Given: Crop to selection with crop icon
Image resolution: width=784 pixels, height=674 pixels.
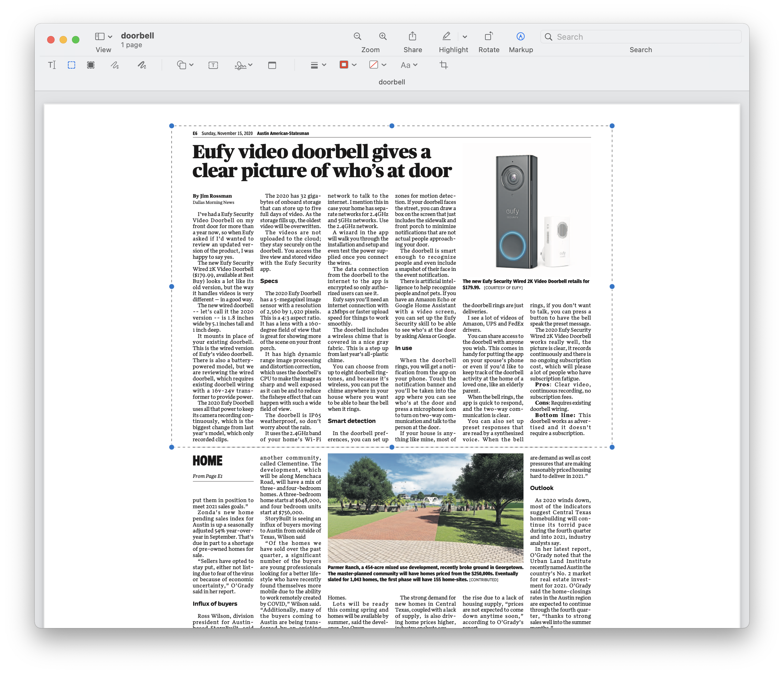Looking at the screenshot, I should (x=443, y=65).
